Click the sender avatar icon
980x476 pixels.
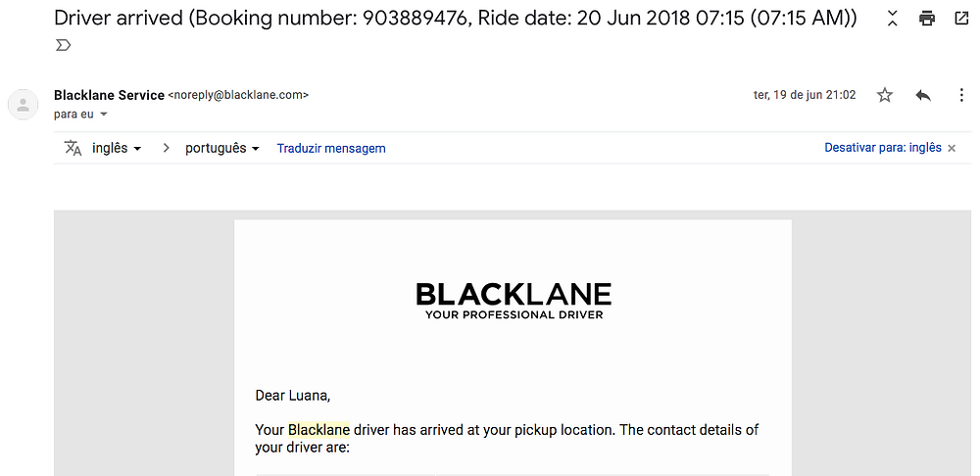tap(24, 105)
